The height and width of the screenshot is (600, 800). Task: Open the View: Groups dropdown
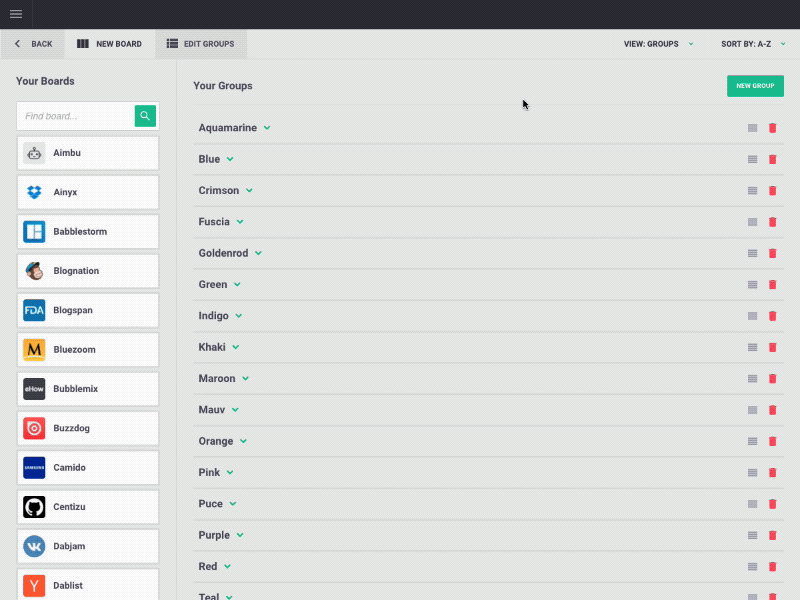pyautogui.click(x=658, y=44)
